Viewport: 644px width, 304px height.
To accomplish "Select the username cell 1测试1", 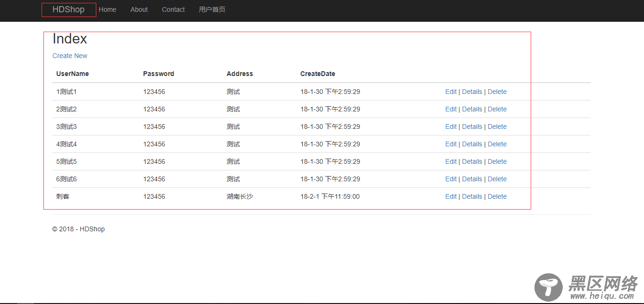I will (x=66, y=92).
